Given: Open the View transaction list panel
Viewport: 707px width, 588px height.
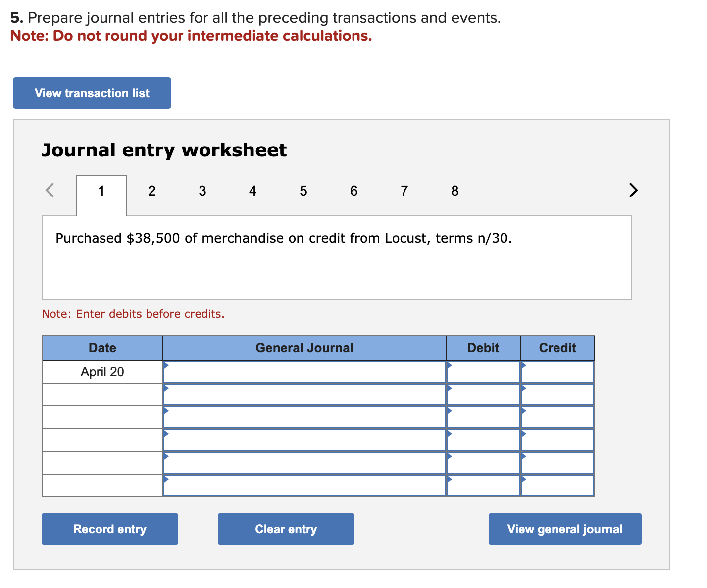Looking at the screenshot, I should click(92, 93).
